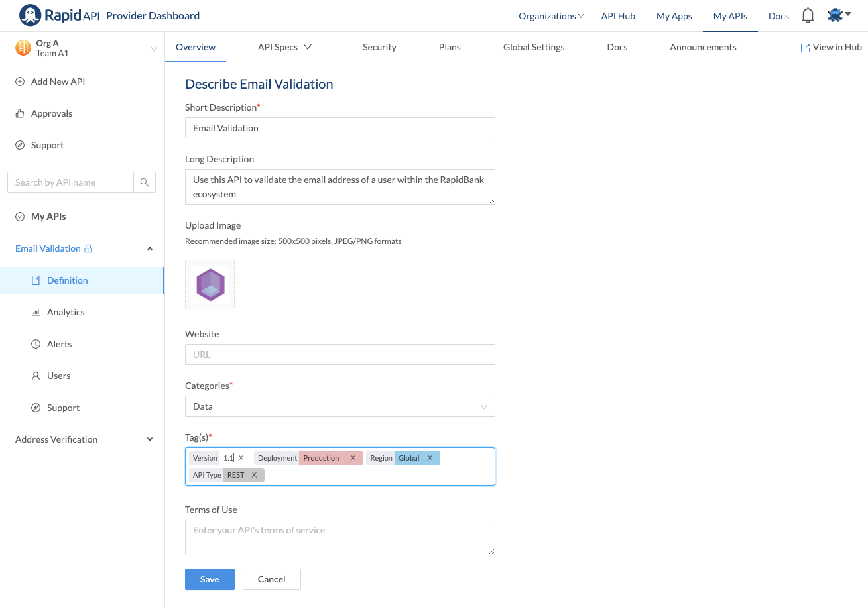Click the Save button
This screenshot has width=868, height=607.
pyautogui.click(x=210, y=579)
